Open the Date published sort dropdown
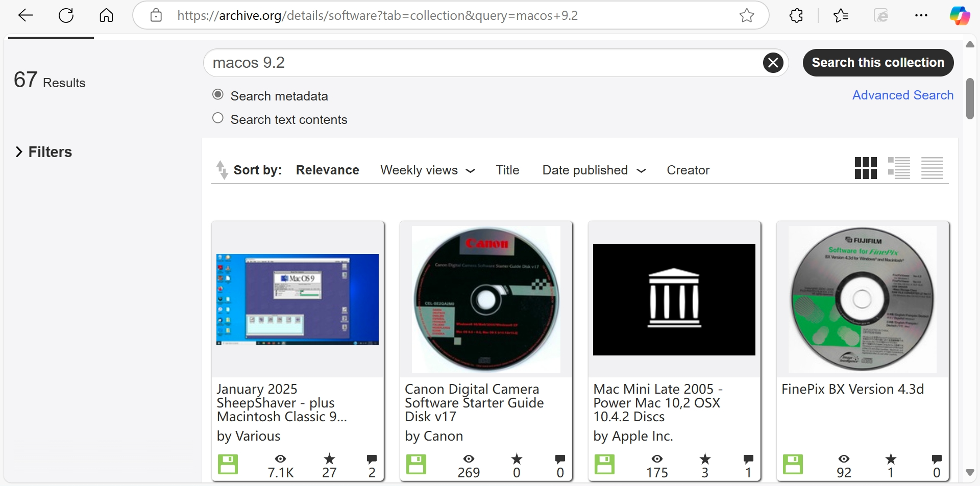This screenshot has width=980, height=486. [594, 170]
